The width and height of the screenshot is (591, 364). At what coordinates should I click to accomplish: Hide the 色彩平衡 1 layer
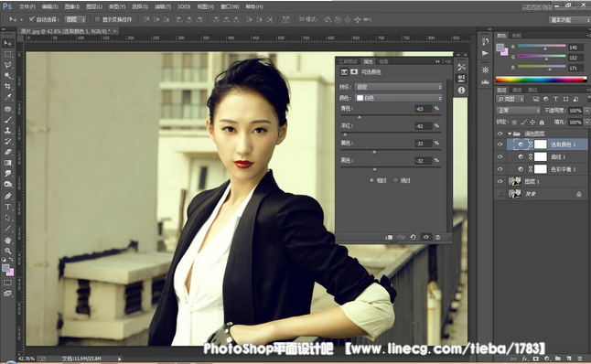pos(500,169)
